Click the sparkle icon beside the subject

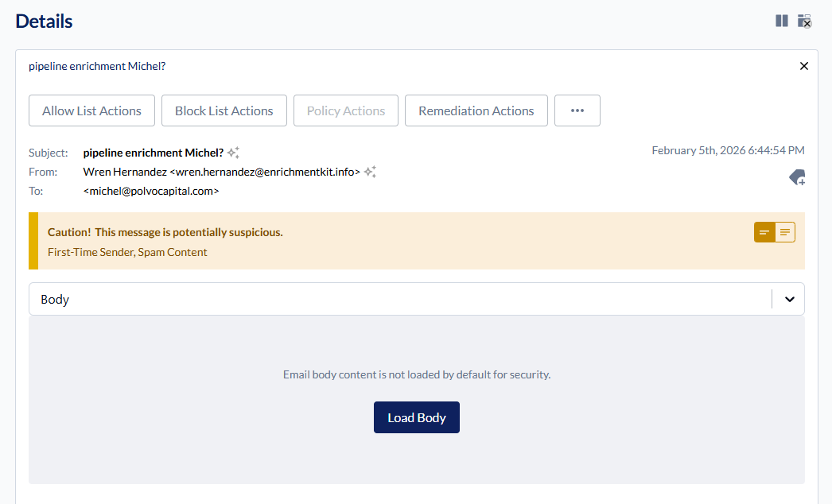pyautogui.click(x=233, y=153)
